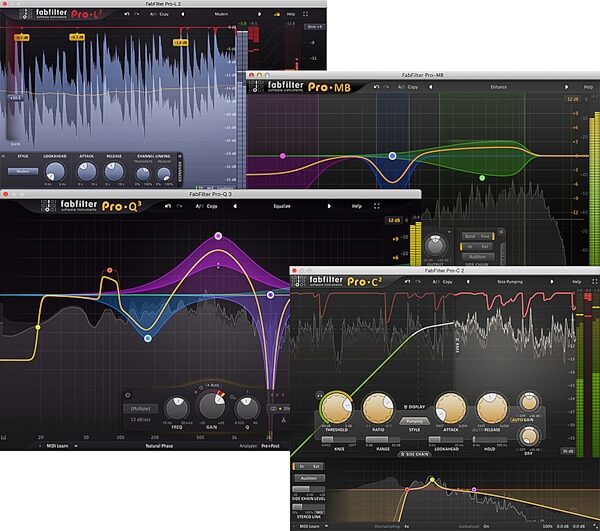Image resolution: width=600 pixels, height=531 pixels.
Task: Open the (Multiple) filter shape dropdown in Pro-Q 3
Action: click(x=140, y=409)
